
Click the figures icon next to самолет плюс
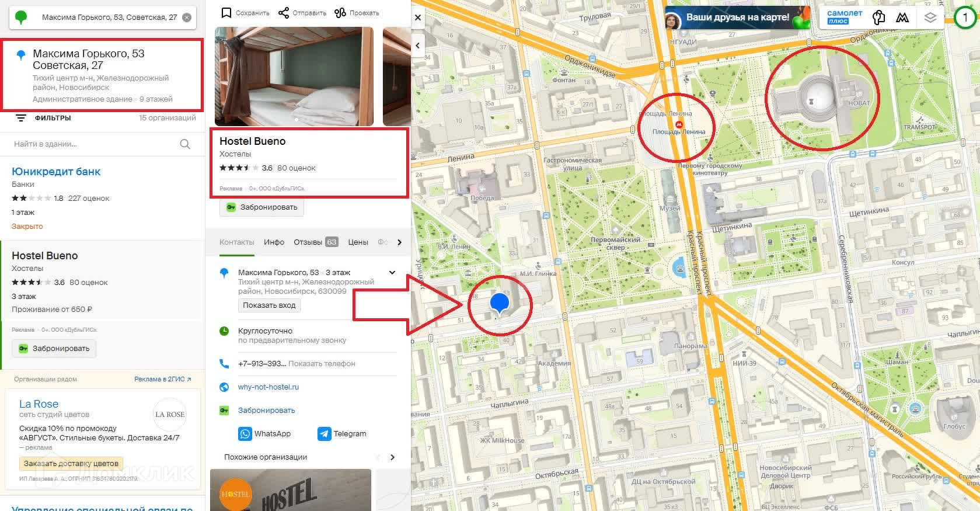[x=879, y=18]
